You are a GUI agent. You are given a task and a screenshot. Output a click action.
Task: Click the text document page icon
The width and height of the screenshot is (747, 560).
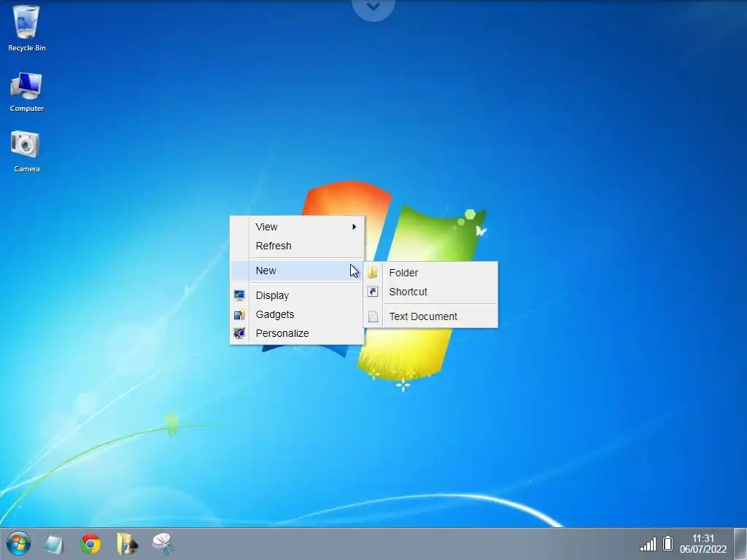(373, 316)
